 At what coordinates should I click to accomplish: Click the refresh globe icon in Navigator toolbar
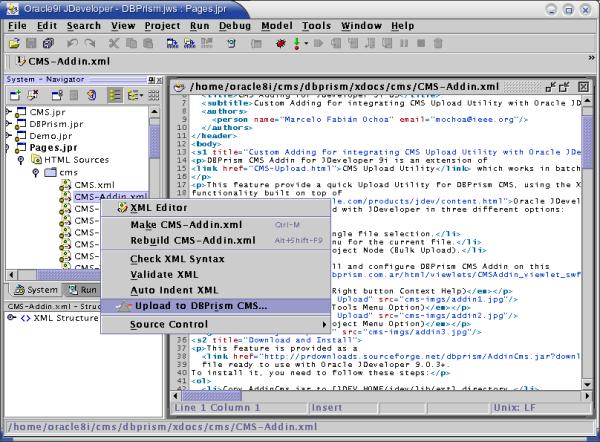[91, 95]
